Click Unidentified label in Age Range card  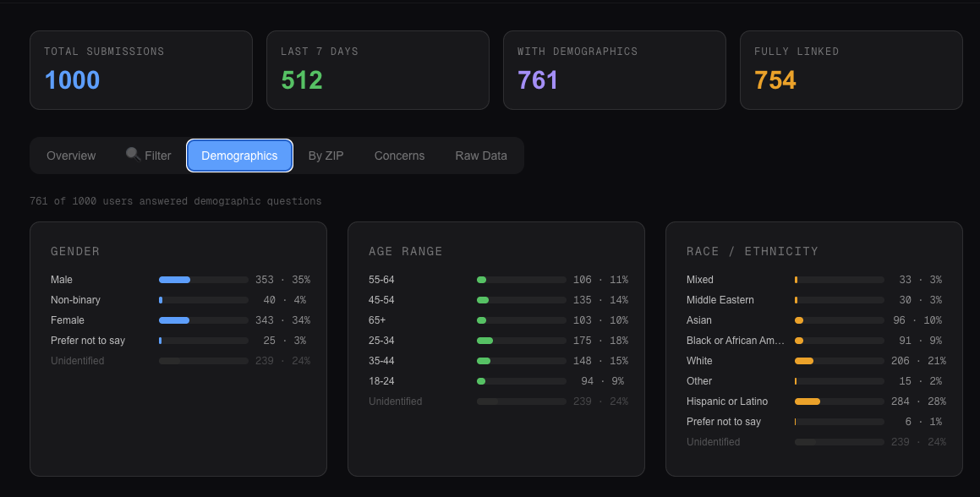pyautogui.click(x=396, y=401)
